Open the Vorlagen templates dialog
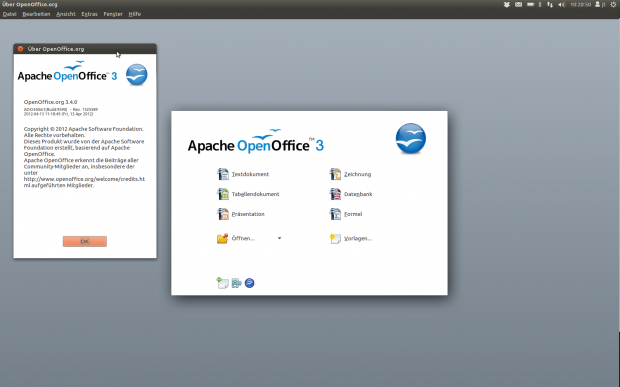Image resolution: width=620 pixels, height=387 pixels. coord(350,238)
